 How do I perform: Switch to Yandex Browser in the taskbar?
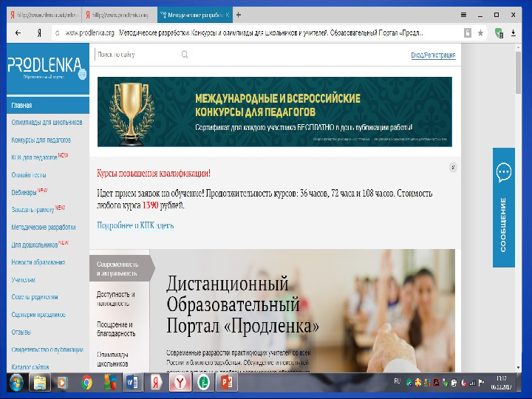point(180,383)
